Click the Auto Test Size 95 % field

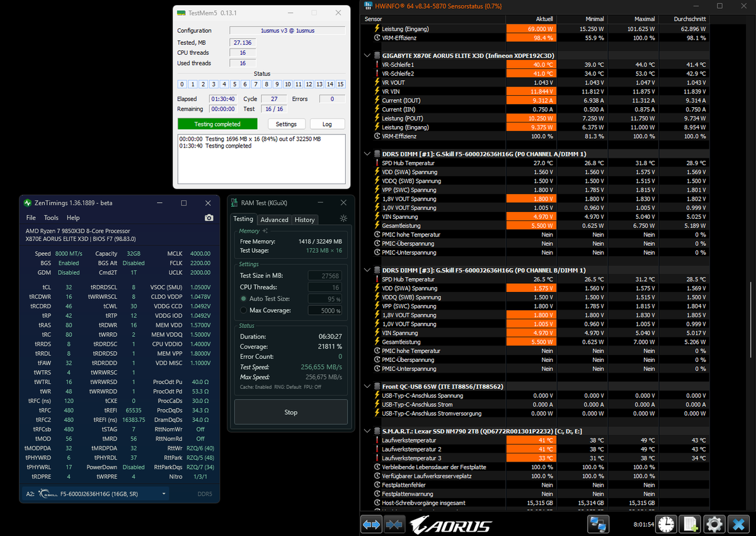[325, 299]
